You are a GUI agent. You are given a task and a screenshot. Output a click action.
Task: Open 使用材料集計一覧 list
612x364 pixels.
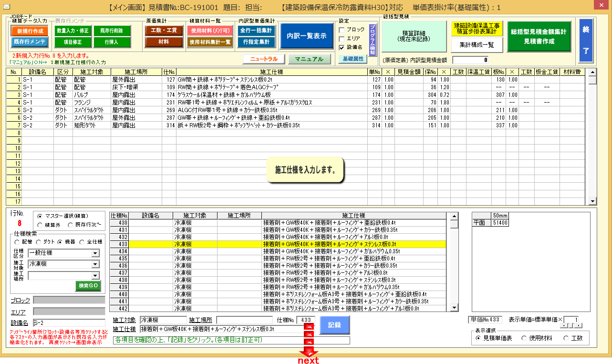[210, 42]
